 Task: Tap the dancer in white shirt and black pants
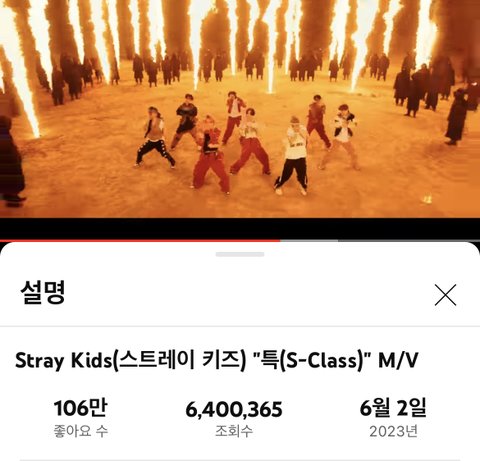tap(293, 156)
